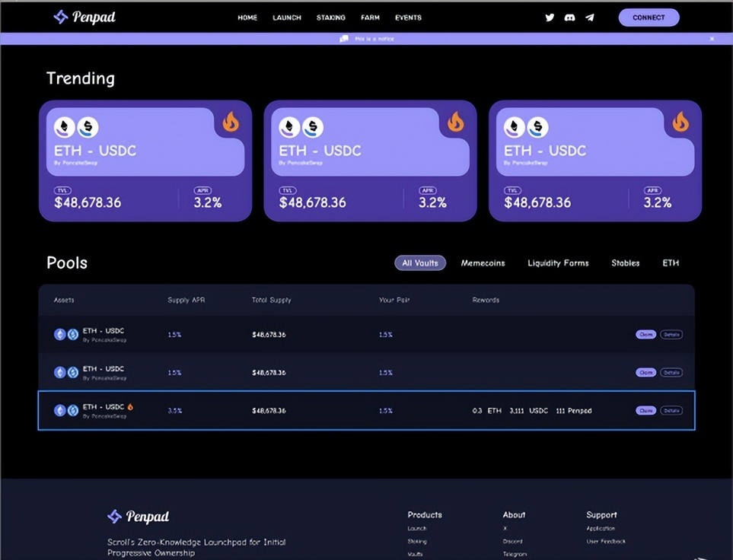This screenshot has height=560, width=733.
Task: Switch to the Liquidity Farms tab
Action: [x=558, y=263]
